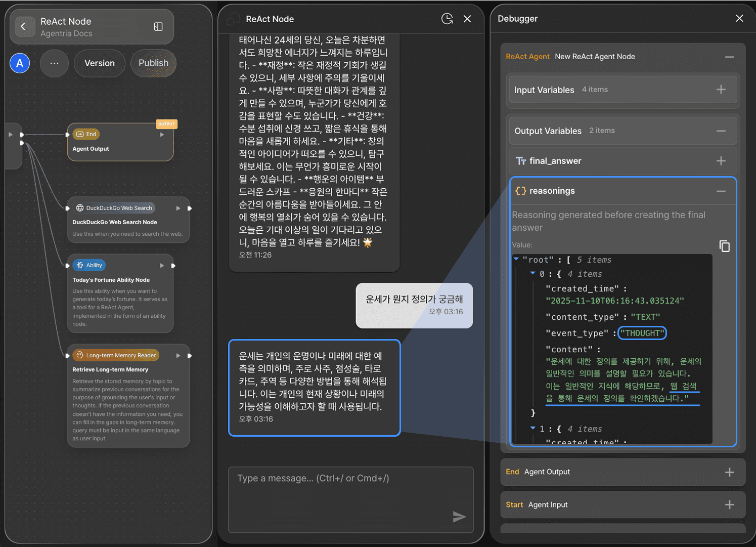Click the curly braces icon beside reasonings
This screenshot has width=756, height=547.
click(x=520, y=191)
